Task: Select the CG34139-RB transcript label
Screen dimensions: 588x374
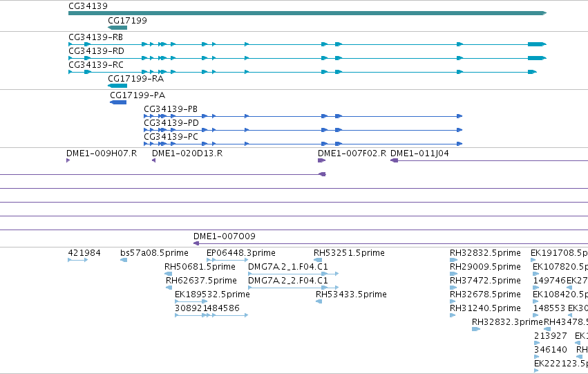Action: click(x=95, y=37)
